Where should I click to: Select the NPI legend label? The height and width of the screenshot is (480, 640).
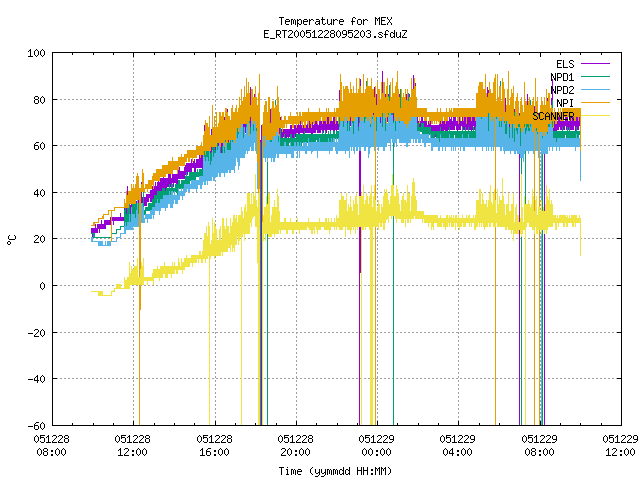(x=565, y=103)
